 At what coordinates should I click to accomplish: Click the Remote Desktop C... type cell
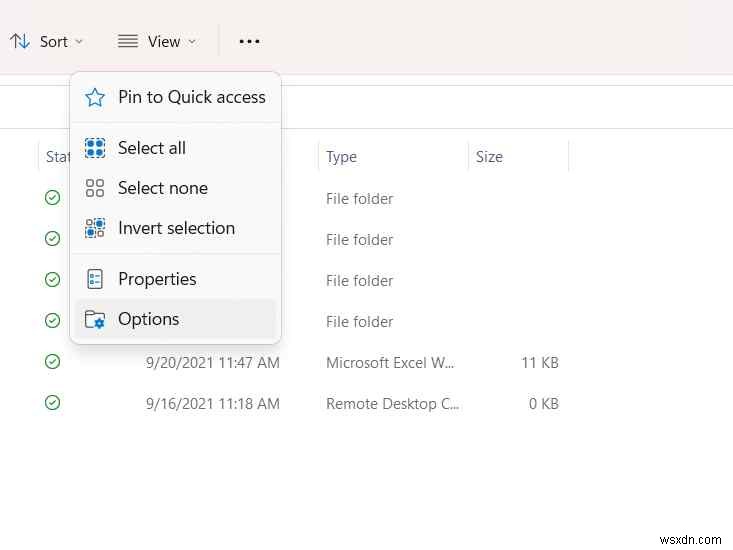[x=392, y=404]
